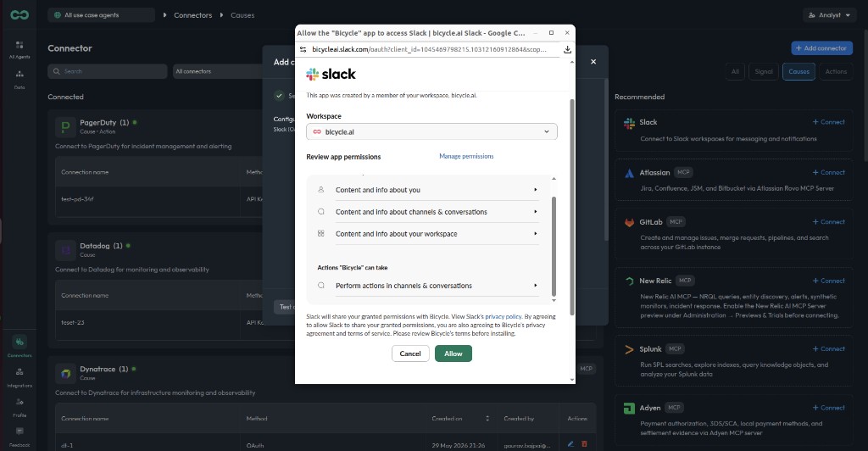The image size is (868, 451).
Task: Delete the dt-1 connection with trash icon
Action: coord(584,444)
